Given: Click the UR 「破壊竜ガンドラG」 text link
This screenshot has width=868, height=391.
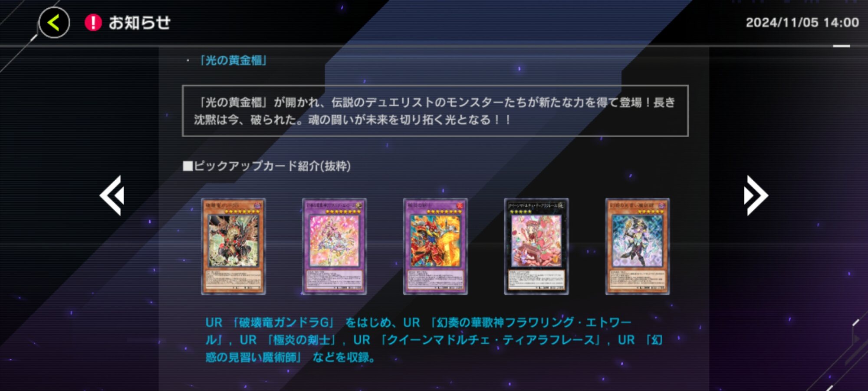Looking at the screenshot, I should (270, 322).
